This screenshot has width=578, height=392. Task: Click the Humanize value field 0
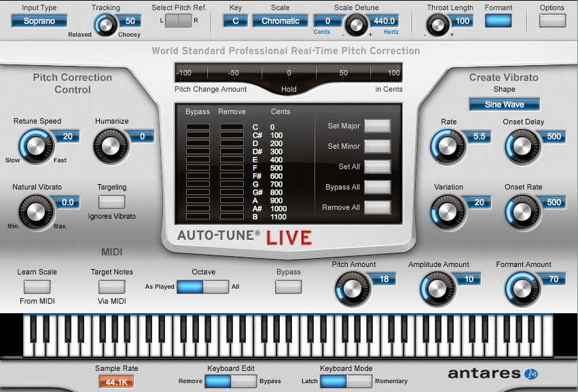142,137
